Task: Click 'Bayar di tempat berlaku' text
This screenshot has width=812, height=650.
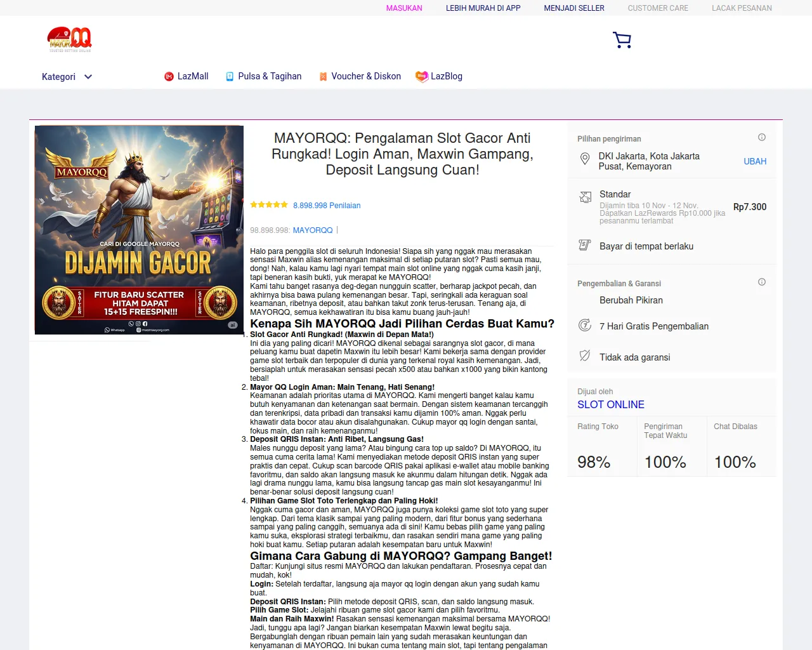Action: click(x=646, y=246)
